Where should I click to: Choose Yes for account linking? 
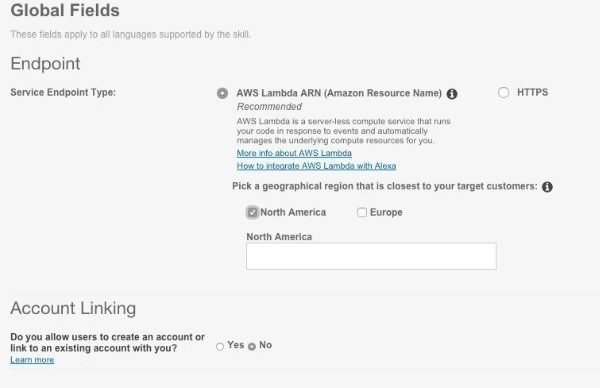220,346
